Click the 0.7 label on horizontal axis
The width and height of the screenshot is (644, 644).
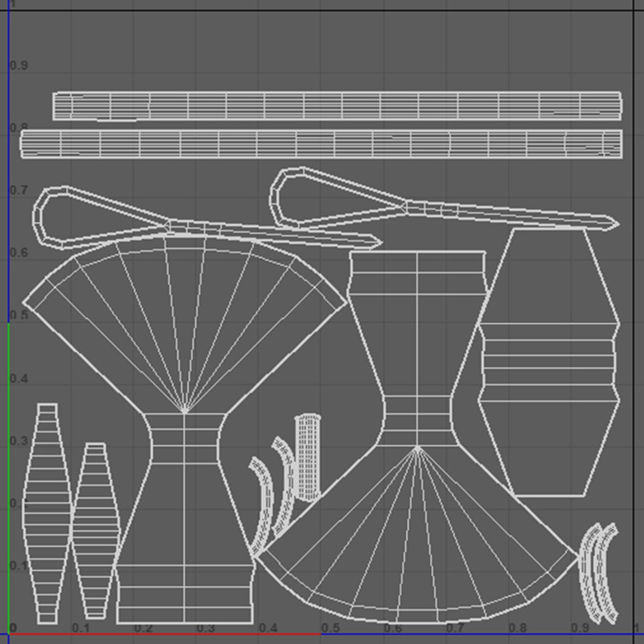456,628
